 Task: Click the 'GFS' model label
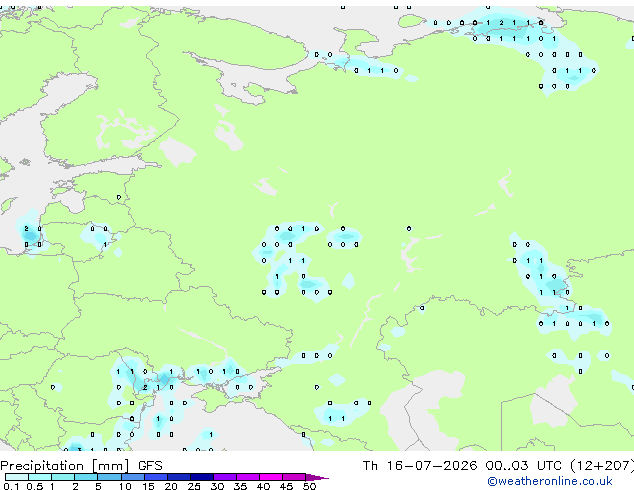point(150,466)
